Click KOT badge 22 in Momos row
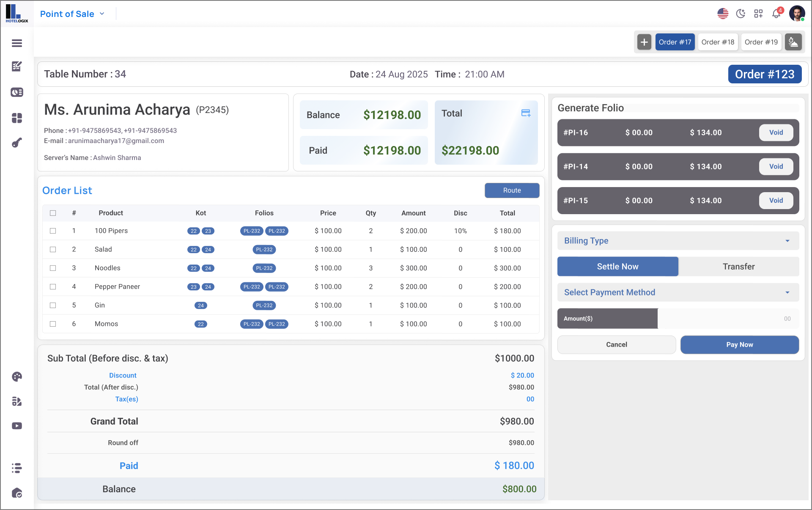This screenshot has height=510, width=812. click(201, 324)
